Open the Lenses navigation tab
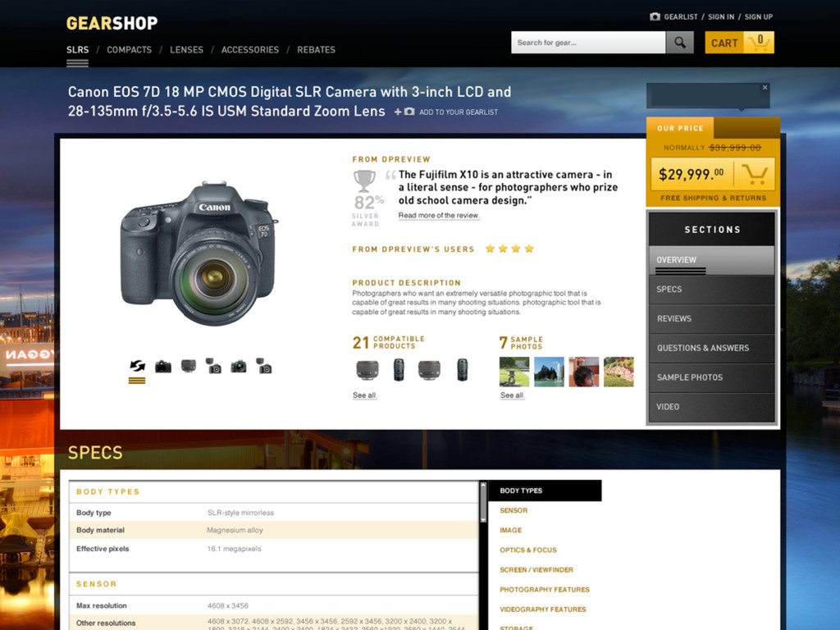The height and width of the screenshot is (630, 840). click(x=186, y=50)
